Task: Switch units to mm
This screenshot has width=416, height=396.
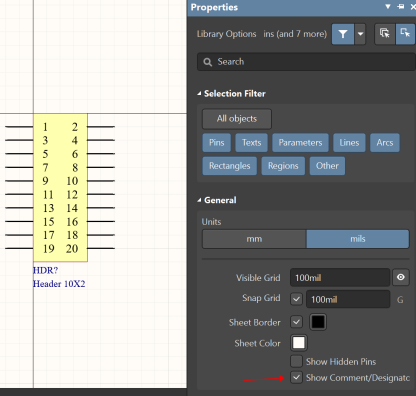Action: click(254, 239)
